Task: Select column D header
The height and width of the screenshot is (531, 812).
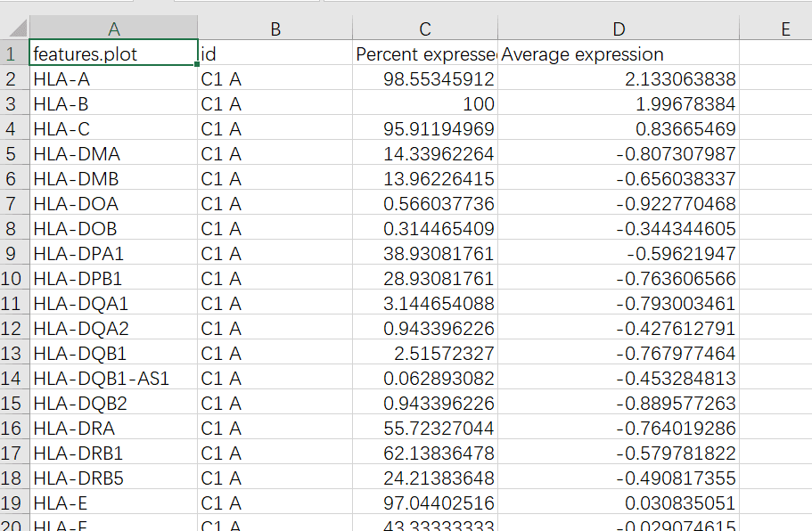Action: point(619,28)
